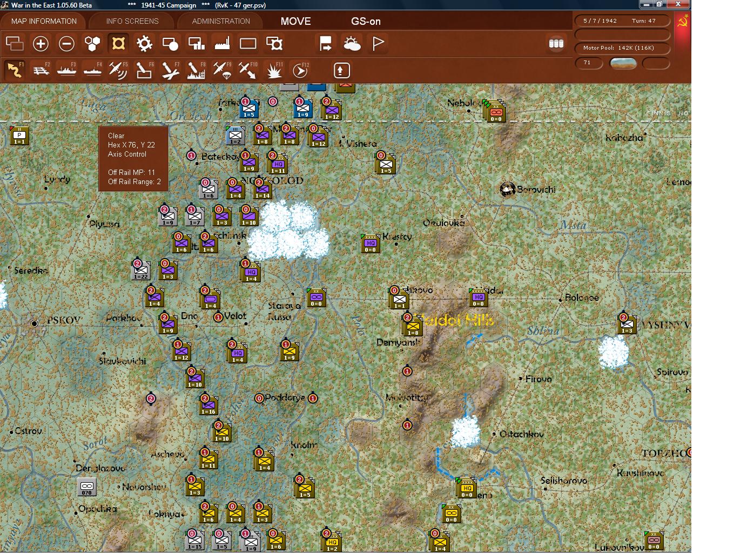Image resolution: width=747 pixels, height=560 pixels.
Task: Click the Bologoe town label
Action: click(x=582, y=298)
